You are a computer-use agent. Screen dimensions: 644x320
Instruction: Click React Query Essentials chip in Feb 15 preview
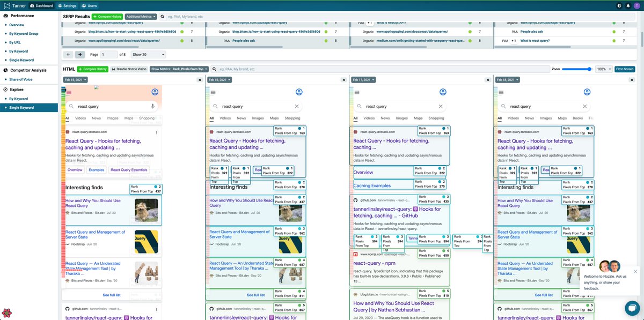pyautogui.click(x=129, y=170)
